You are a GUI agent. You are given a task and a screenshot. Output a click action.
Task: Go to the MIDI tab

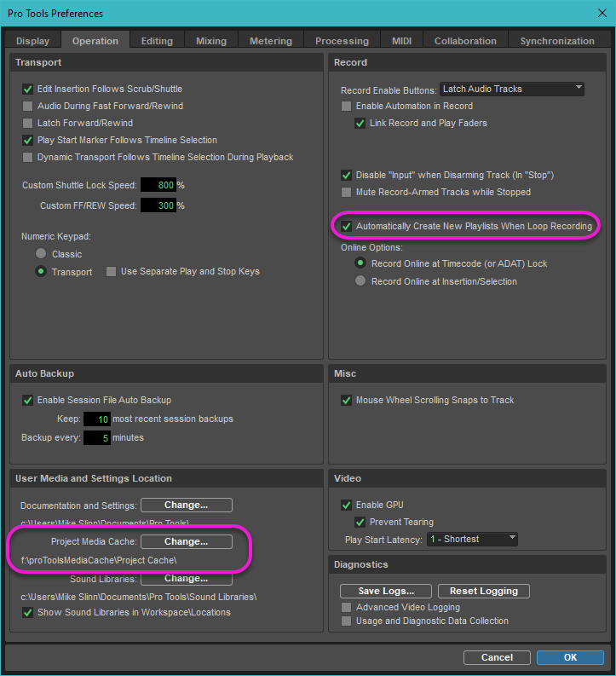pyautogui.click(x=401, y=41)
